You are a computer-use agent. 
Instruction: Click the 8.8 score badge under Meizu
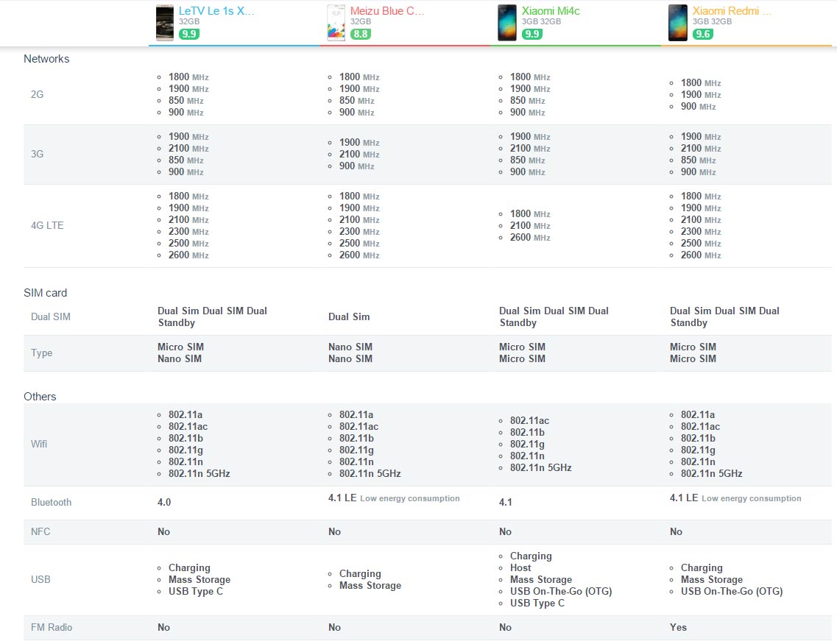(360, 34)
